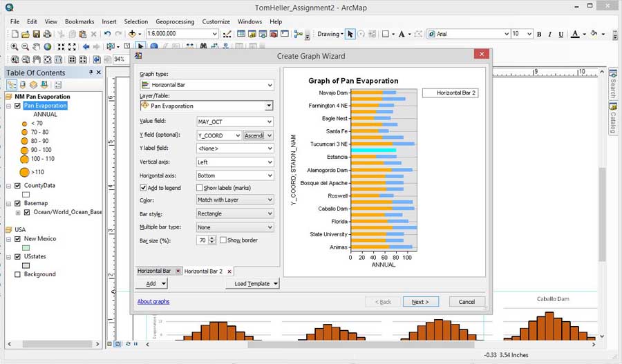Click the Undo arrow icon
This screenshot has height=364, width=622.
(x=107, y=34)
